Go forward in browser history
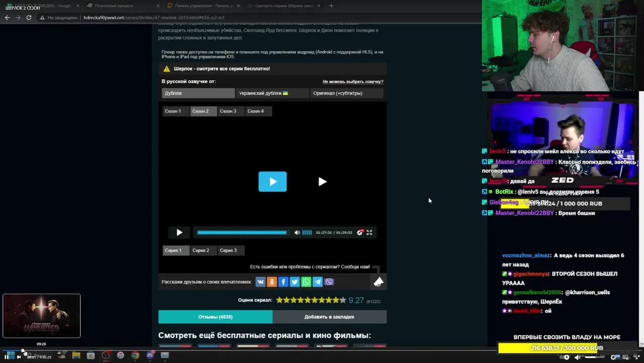The height and width of the screenshot is (363, 644). pyautogui.click(x=18, y=18)
